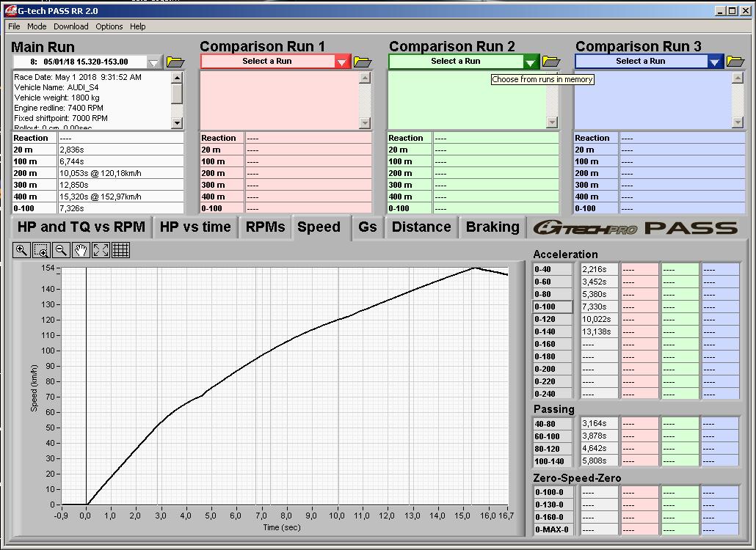Expand the Main Run selection dropdown
The image size is (756, 550).
[153, 62]
